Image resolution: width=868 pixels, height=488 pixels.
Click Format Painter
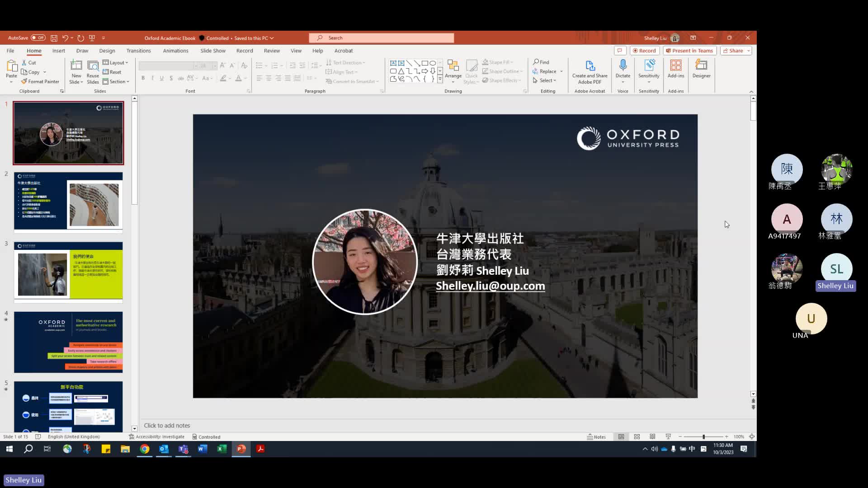pyautogui.click(x=40, y=82)
